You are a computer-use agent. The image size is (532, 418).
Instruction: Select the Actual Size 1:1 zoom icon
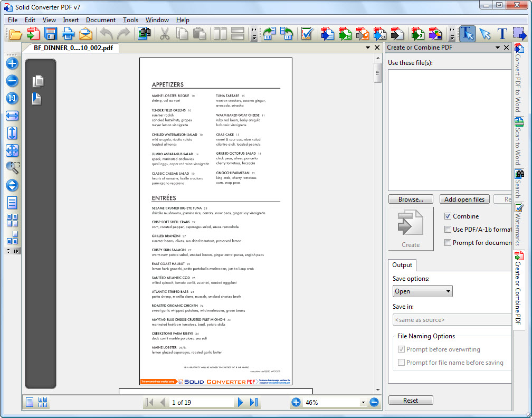click(12, 98)
